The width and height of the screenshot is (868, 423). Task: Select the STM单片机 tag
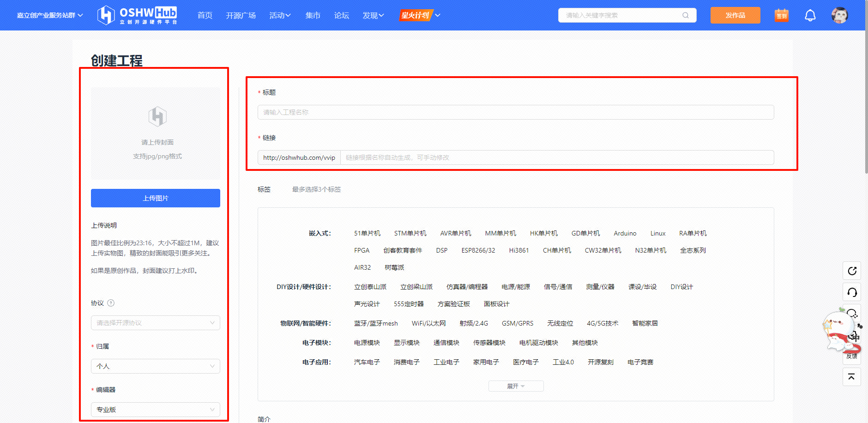pos(410,233)
